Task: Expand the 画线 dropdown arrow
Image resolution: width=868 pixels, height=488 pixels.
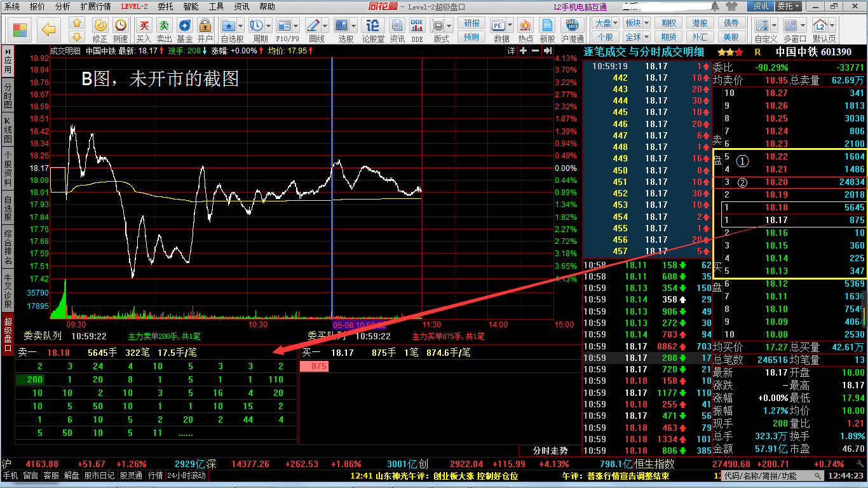Action: pyautogui.click(x=325, y=26)
